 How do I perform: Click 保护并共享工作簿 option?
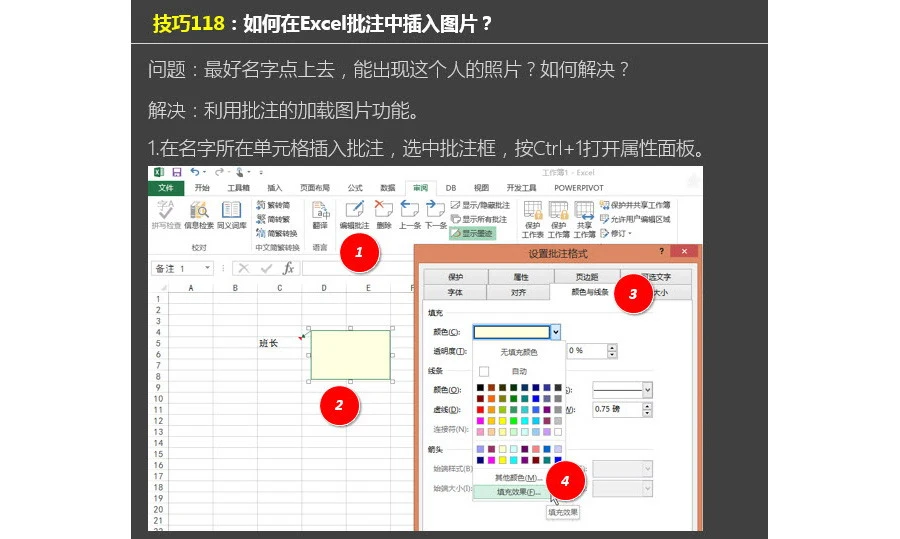pos(635,205)
